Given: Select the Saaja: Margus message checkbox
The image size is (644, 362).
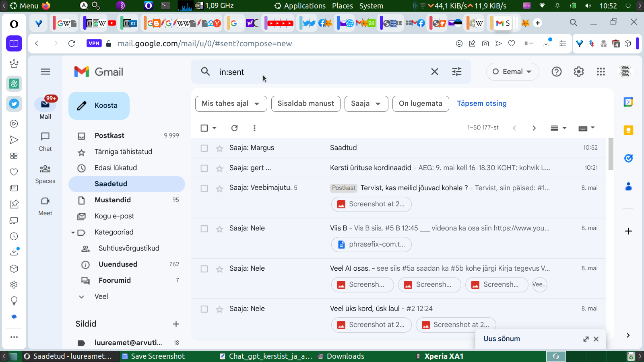Looking at the screenshot, I should coord(204,148).
